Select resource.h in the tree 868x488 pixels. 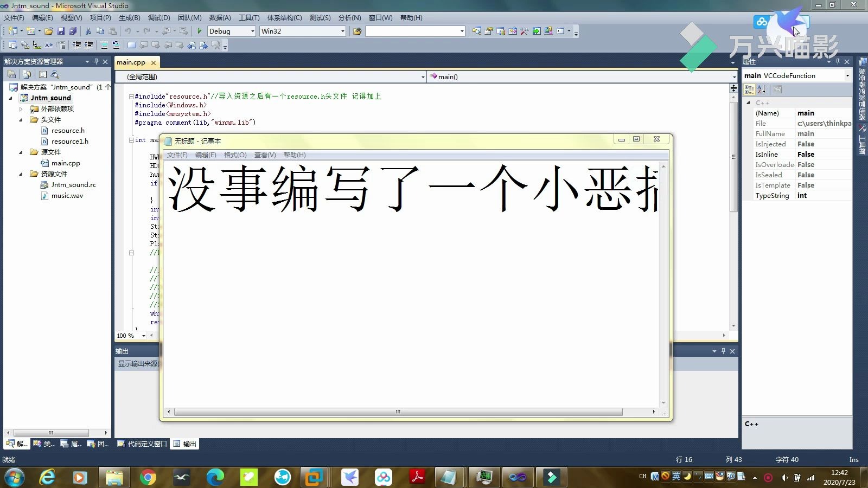[68, 131]
